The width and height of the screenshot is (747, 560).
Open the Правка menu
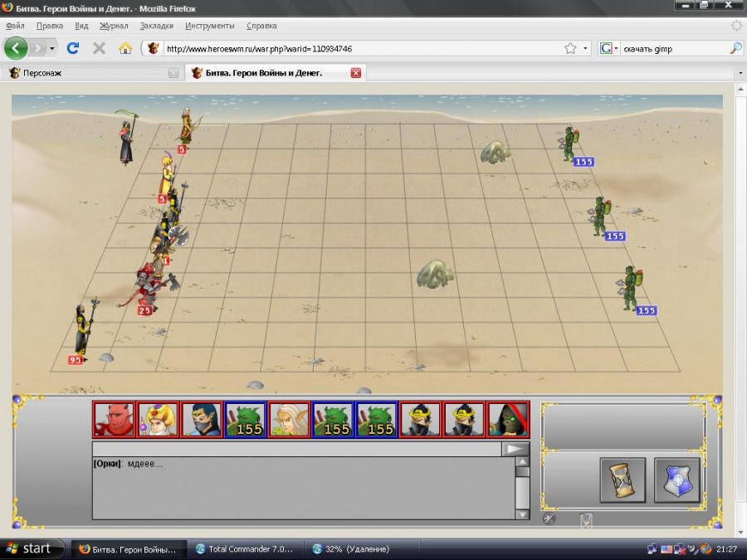click(x=50, y=26)
